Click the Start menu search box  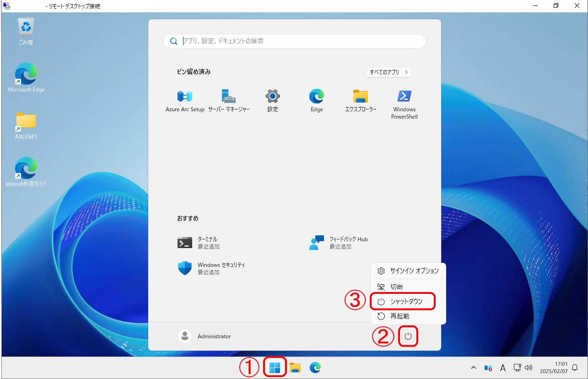[x=295, y=41]
